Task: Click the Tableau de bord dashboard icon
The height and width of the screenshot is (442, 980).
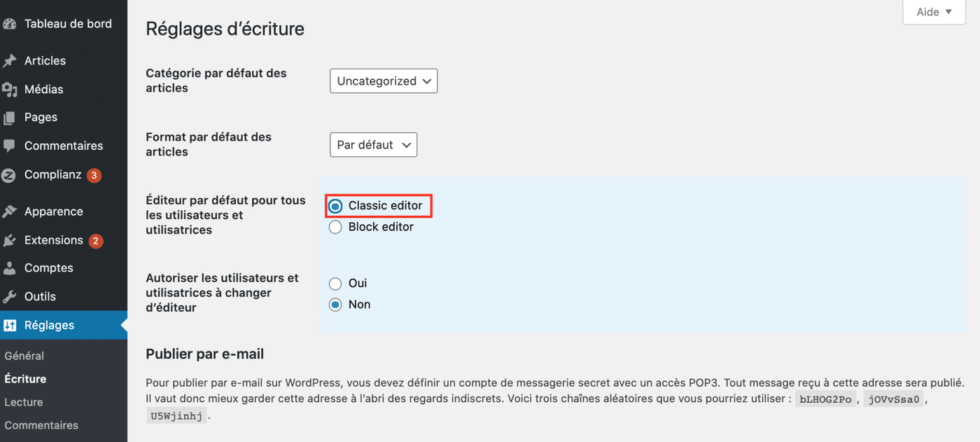Action: 9,24
